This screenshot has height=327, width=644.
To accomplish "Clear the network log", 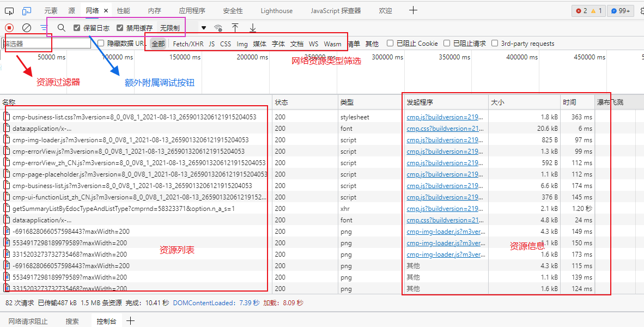I will [27, 28].
